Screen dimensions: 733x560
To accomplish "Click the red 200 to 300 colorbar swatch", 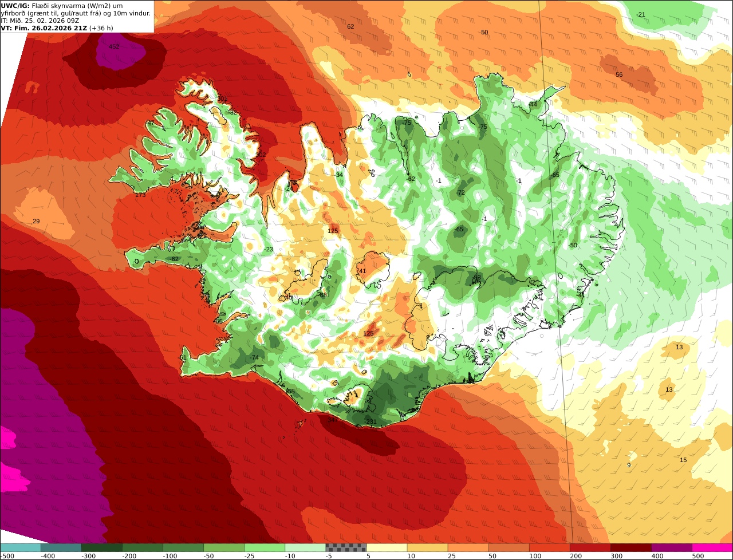I will [x=590, y=547].
